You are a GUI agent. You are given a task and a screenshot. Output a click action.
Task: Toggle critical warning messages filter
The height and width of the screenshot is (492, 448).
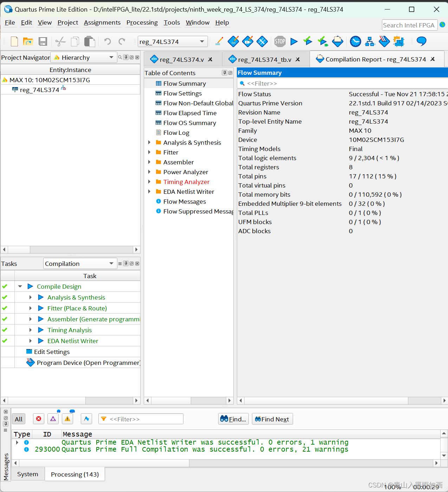53,419
